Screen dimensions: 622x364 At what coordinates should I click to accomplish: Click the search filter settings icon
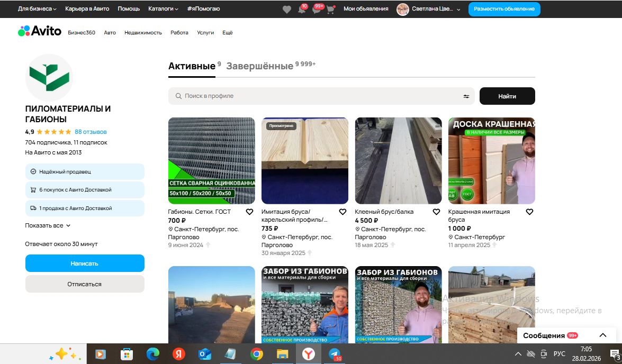coord(466,96)
